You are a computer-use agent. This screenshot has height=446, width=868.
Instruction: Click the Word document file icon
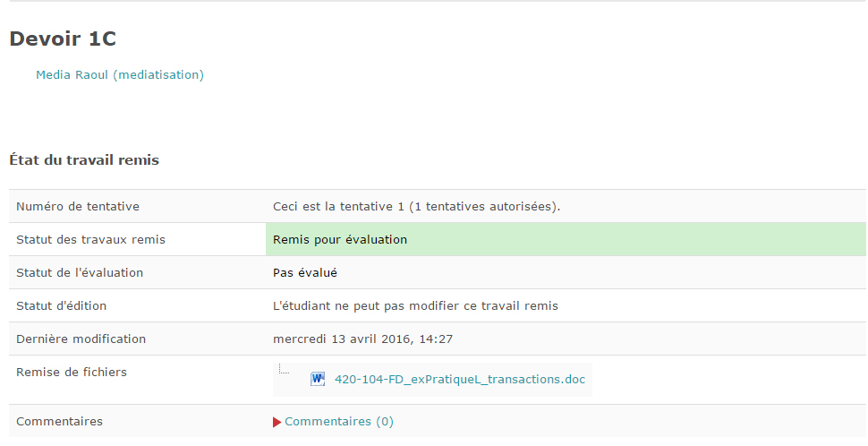(x=318, y=379)
